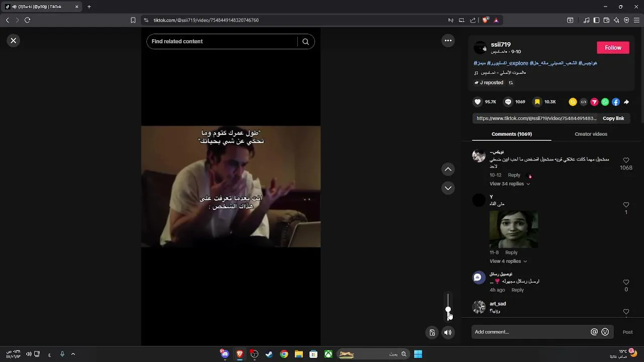644x362 pixels.
Task: Open the emoji picker in comment box
Action: 605,332
